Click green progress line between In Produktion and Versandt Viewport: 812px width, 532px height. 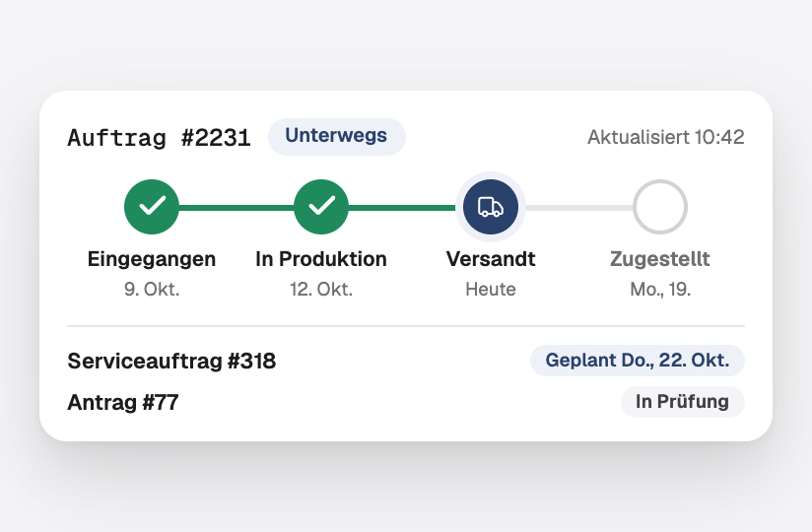pyautogui.click(x=402, y=208)
